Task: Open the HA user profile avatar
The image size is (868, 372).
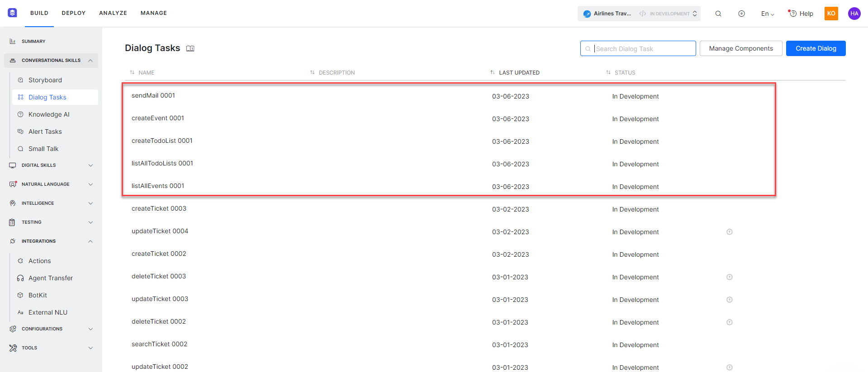Action: point(854,14)
